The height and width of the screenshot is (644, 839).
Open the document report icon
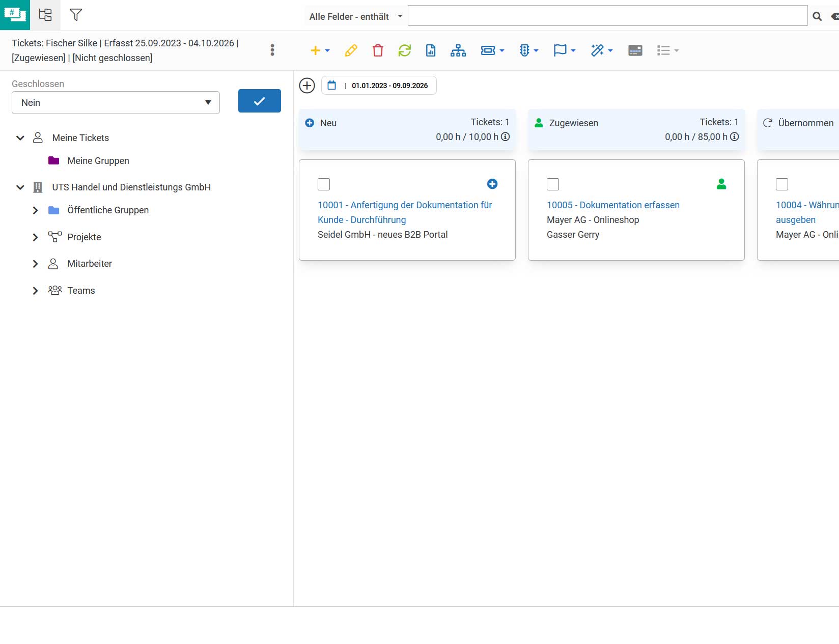coord(431,50)
